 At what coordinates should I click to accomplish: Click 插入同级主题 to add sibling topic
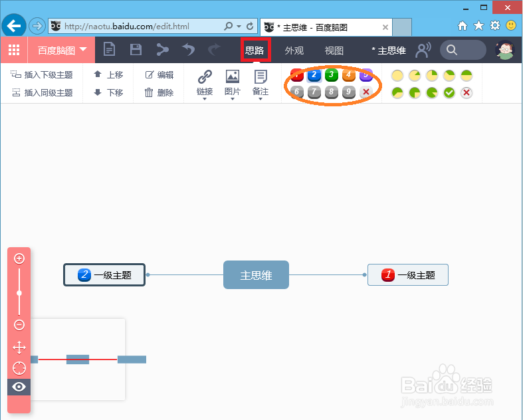coord(43,92)
